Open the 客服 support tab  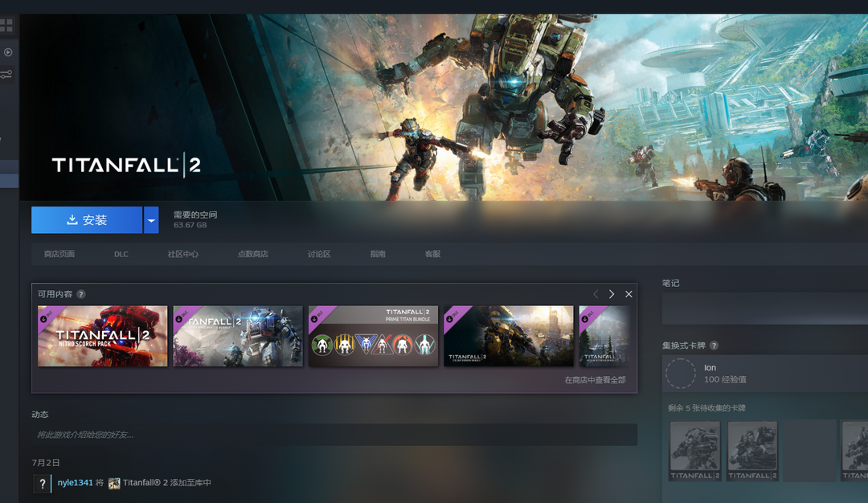tap(432, 254)
